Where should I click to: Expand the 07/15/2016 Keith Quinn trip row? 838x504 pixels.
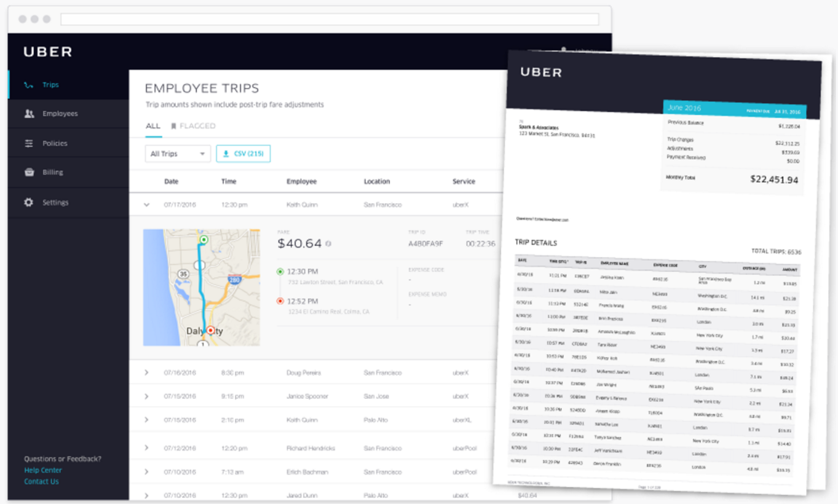[146, 420]
